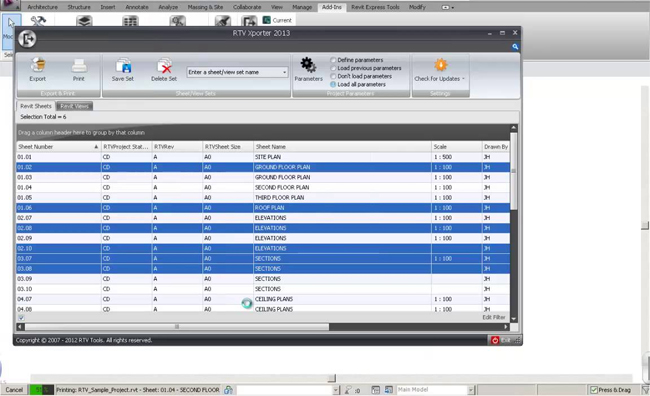Screen dimensions: 650x396
Task: Click the red Exit power icon
Action: 495,340
